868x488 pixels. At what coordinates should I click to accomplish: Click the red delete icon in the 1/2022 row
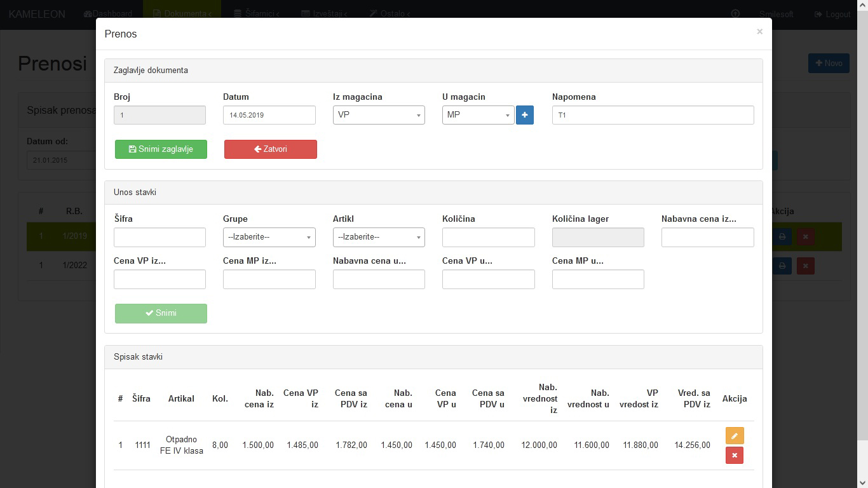coord(805,266)
